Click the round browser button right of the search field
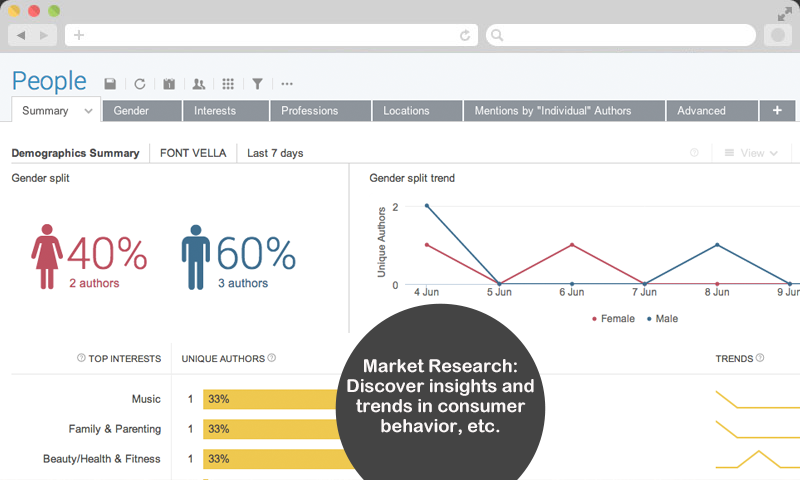The height and width of the screenshot is (480, 800). (778, 35)
